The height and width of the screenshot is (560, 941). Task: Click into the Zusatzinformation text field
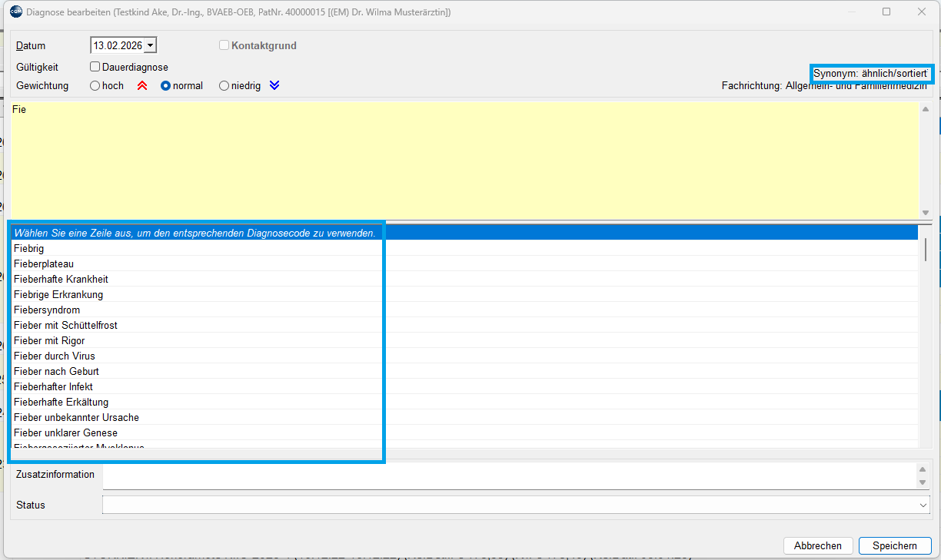point(507,475)
